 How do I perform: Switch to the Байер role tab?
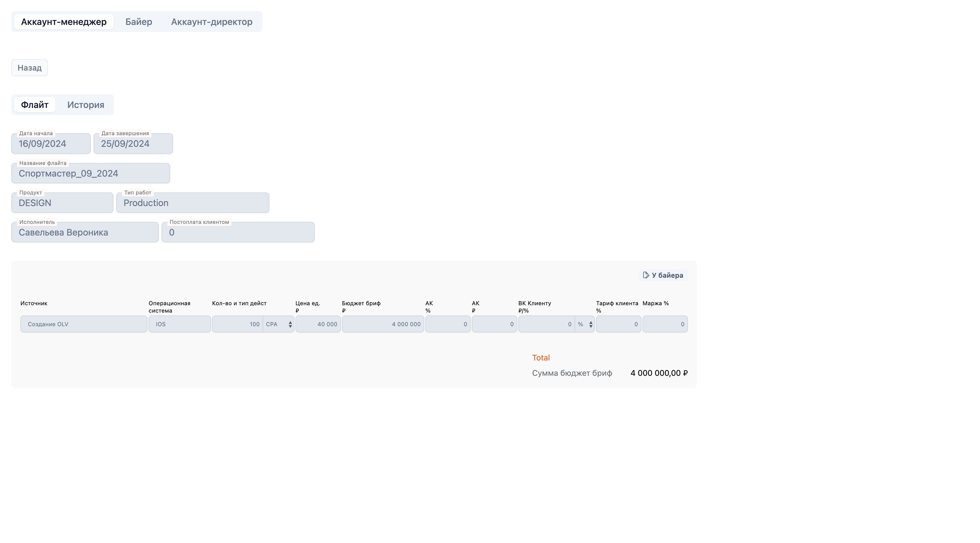139,22
